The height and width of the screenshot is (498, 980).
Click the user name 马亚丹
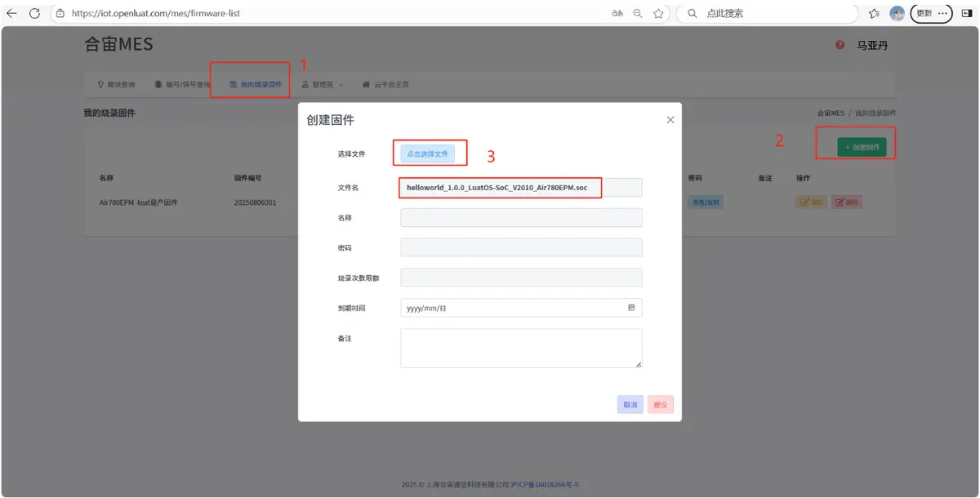point(871,45)
